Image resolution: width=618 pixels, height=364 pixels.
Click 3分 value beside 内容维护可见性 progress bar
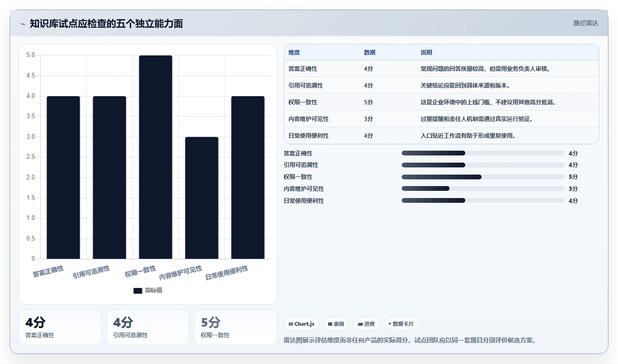pyautogui.click(x=573, y=189)
